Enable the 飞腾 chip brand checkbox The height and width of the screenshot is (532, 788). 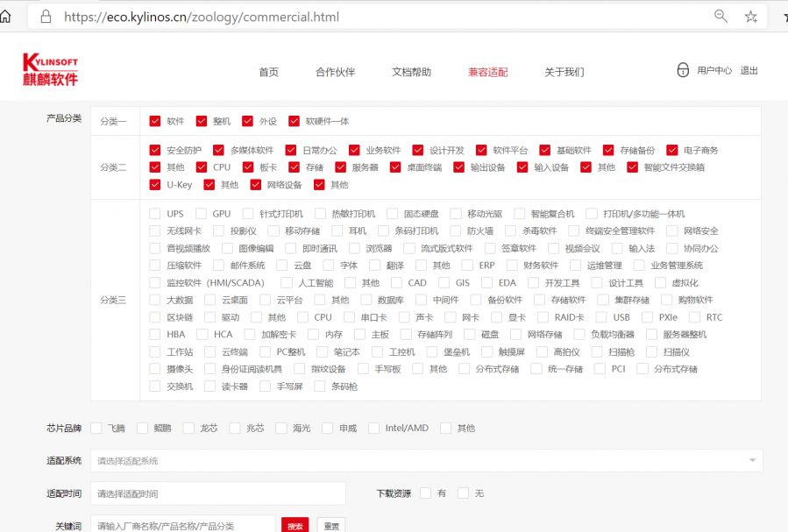[x=96, y=428]
